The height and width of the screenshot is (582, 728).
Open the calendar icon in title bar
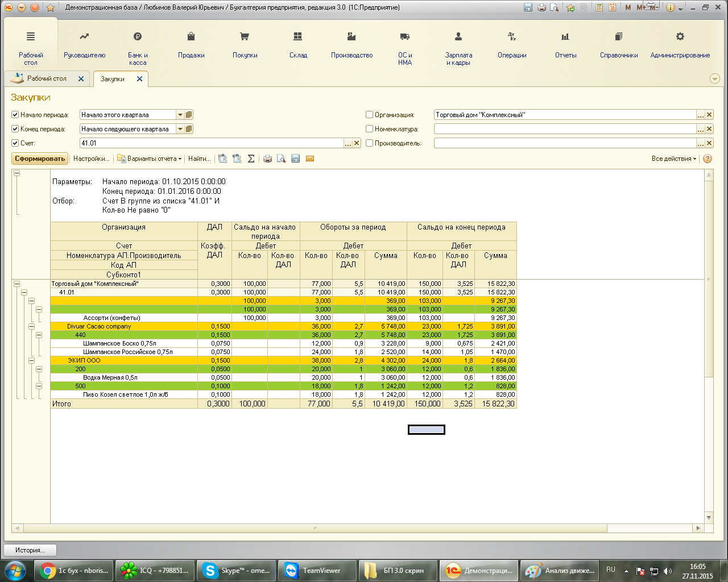click(612, 7)
